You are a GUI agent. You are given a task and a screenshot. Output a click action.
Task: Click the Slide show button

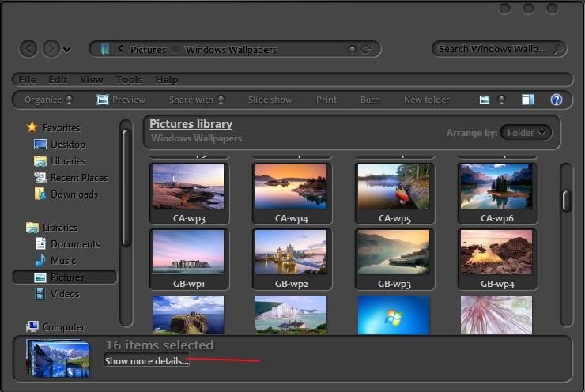[x=270, y=100]
